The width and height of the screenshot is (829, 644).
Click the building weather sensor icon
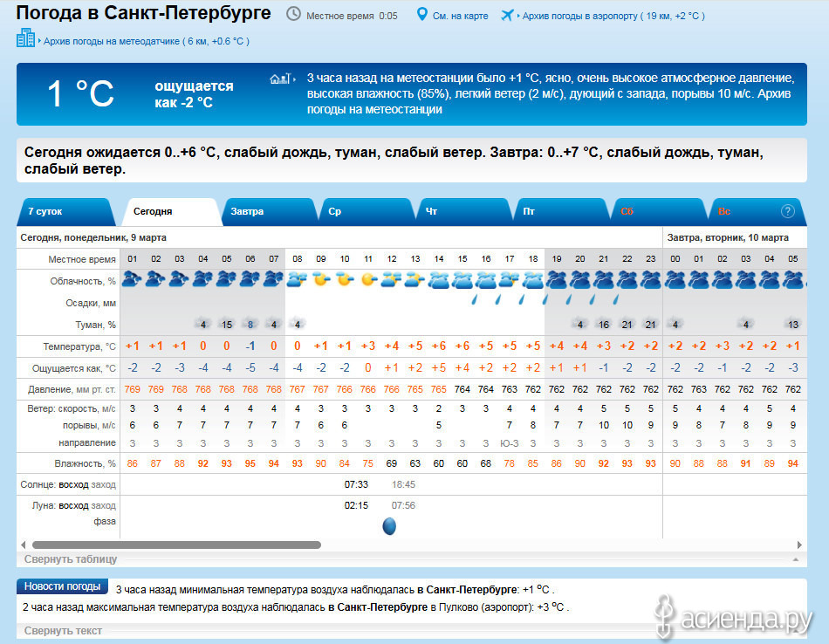coord(26,38)
